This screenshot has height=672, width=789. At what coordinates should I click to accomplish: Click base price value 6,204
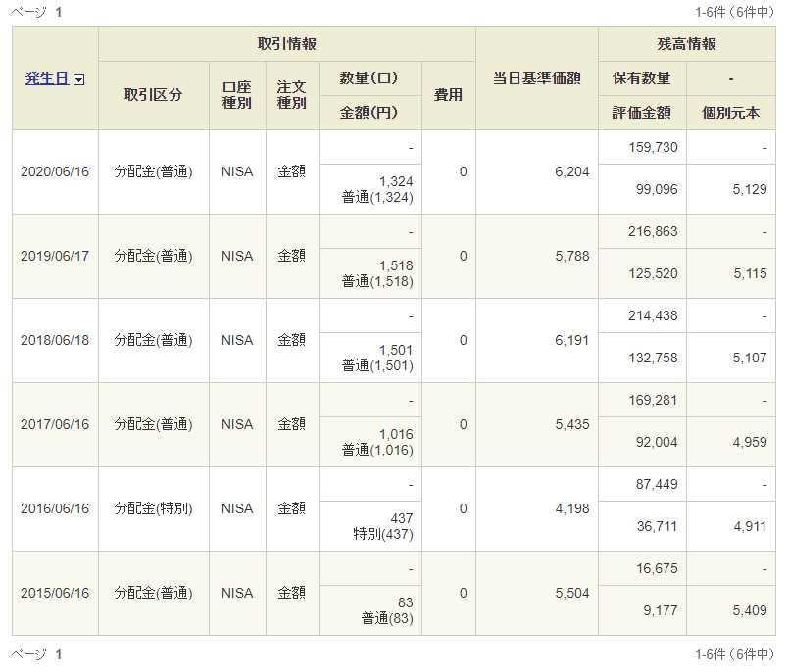click(x=572, y=171)
